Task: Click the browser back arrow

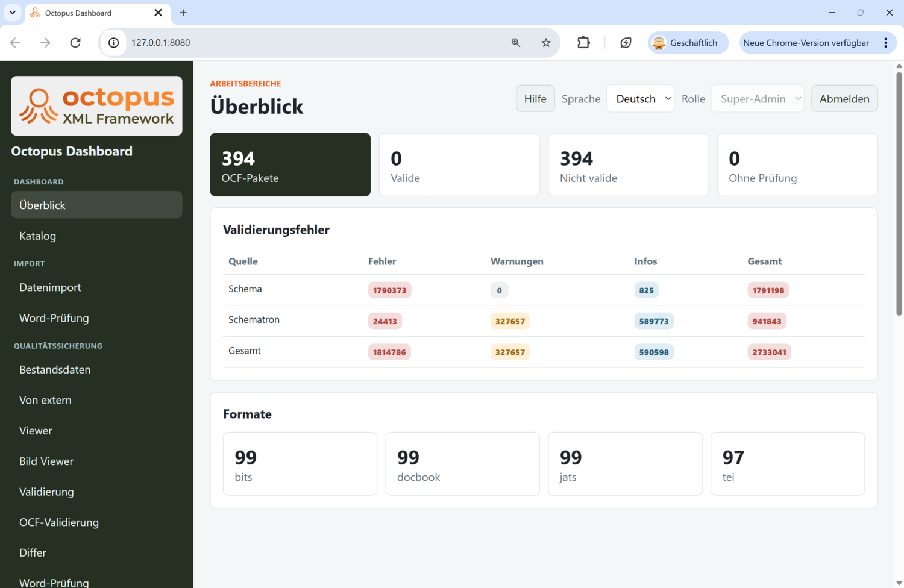Action: click(x=15, y=43)
